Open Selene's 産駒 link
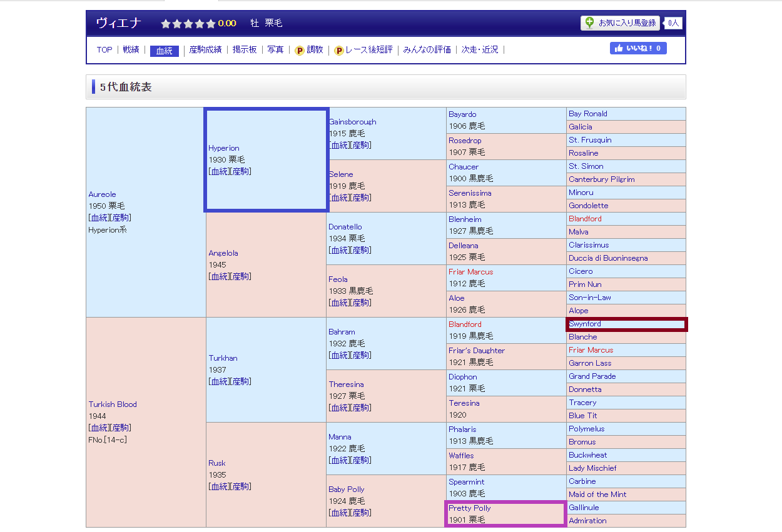Viewport: 782px width, 532px height. [362, 198]
